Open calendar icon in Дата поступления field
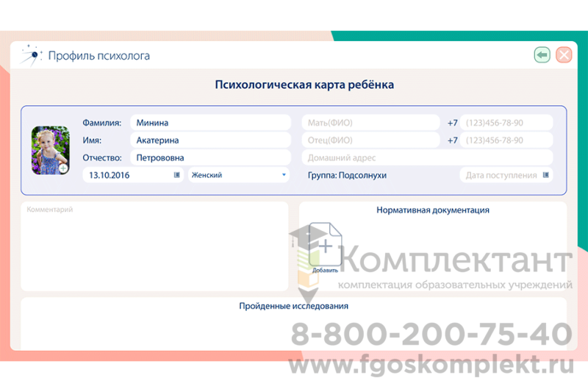The height and width of the screenshot is (392, 588). click(545, 175)
